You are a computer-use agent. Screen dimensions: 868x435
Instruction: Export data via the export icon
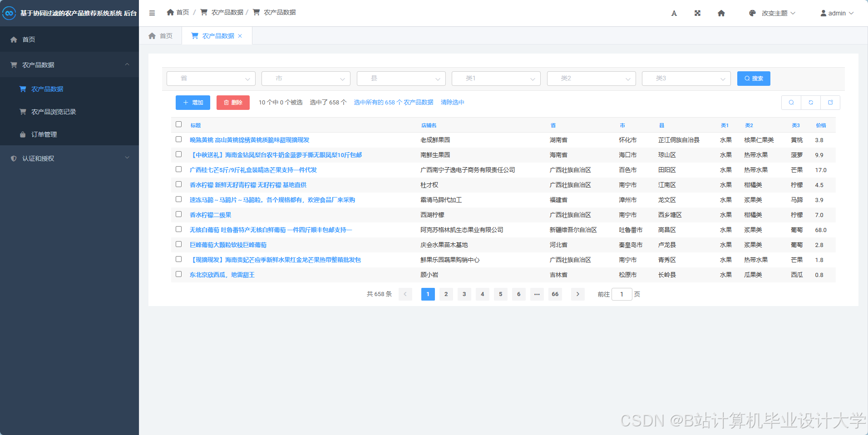click(x=830, y=102)
